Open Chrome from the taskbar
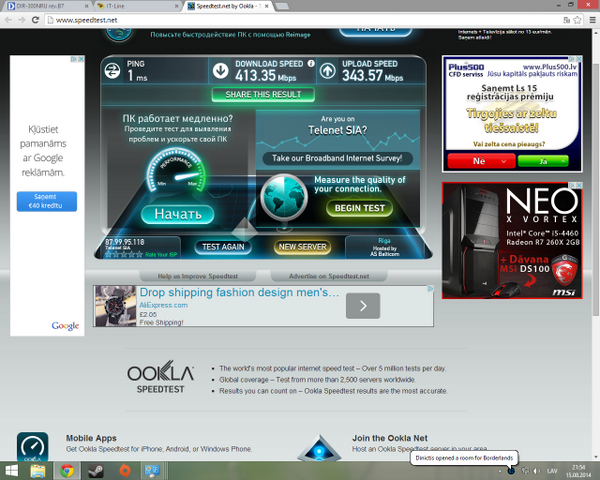The image size is (600, 480). (67, 471)
